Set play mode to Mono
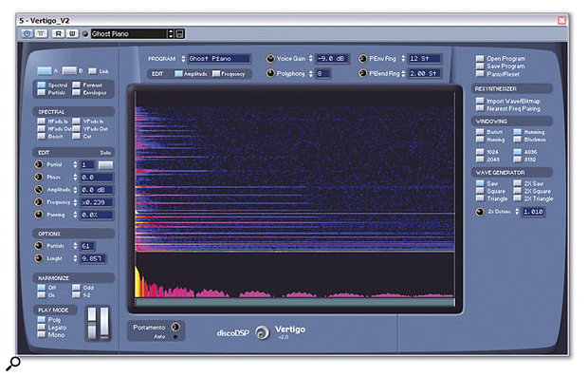This screenshot has height=377, width=588. 41,335
